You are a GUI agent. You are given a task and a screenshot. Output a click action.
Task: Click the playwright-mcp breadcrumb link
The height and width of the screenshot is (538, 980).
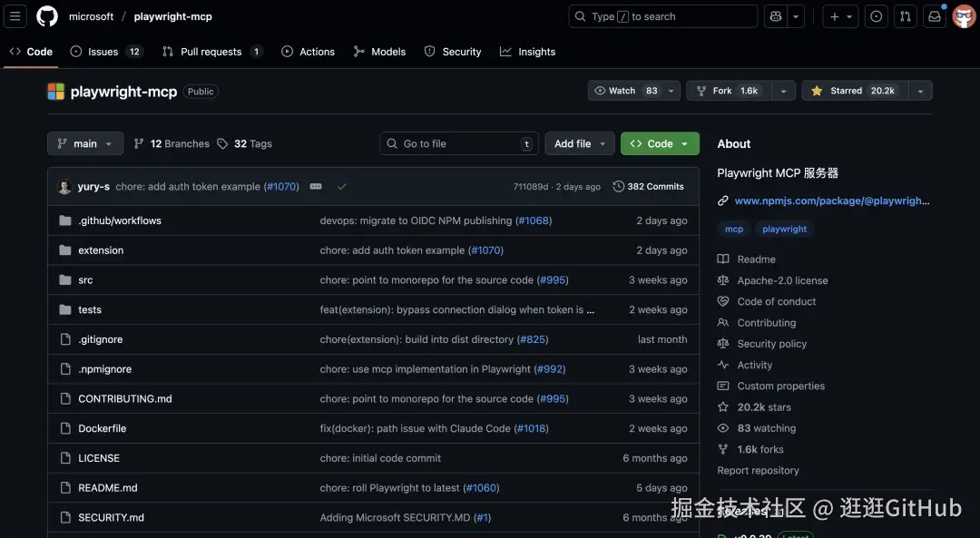(173, 17)
